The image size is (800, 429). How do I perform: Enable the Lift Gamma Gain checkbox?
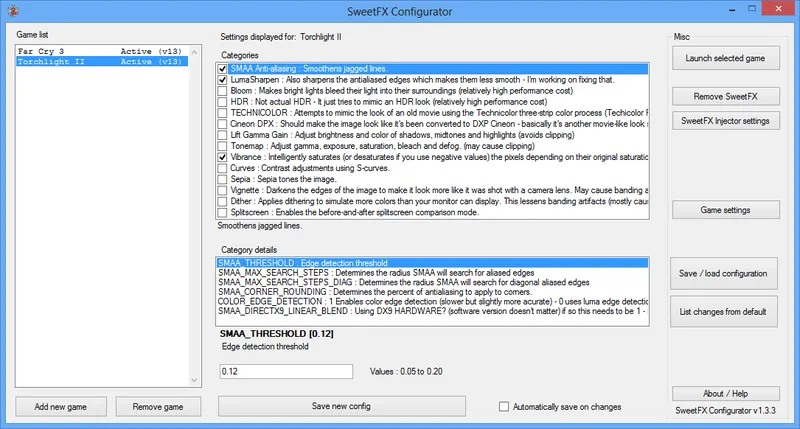pyautogui.click(x=222, y=135)
